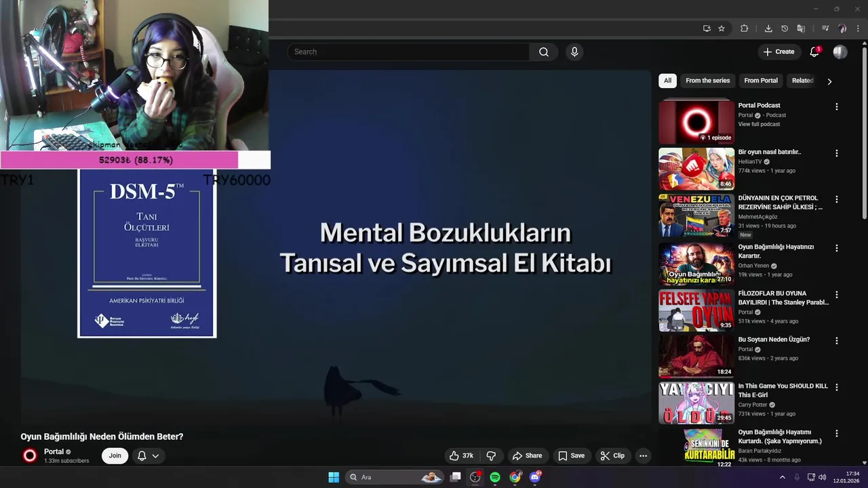The width and height of the screenshot is (868, 488).
Task: Select the All filter chip
Action: click(667, 81)
